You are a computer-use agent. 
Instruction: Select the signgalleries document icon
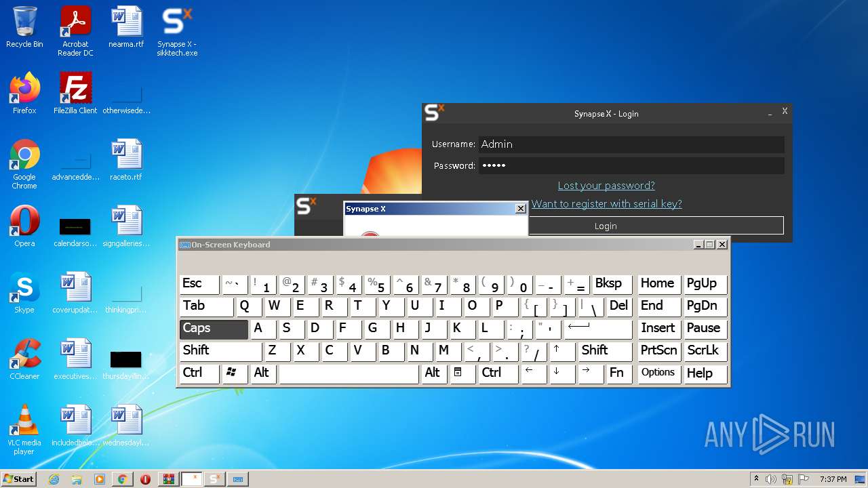tap(126, 226)
